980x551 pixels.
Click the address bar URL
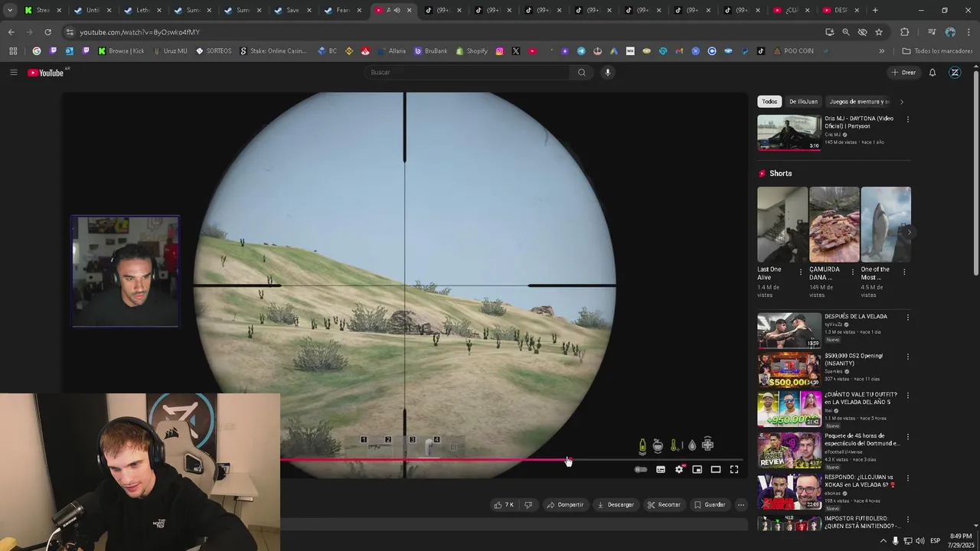click(140, 32)
